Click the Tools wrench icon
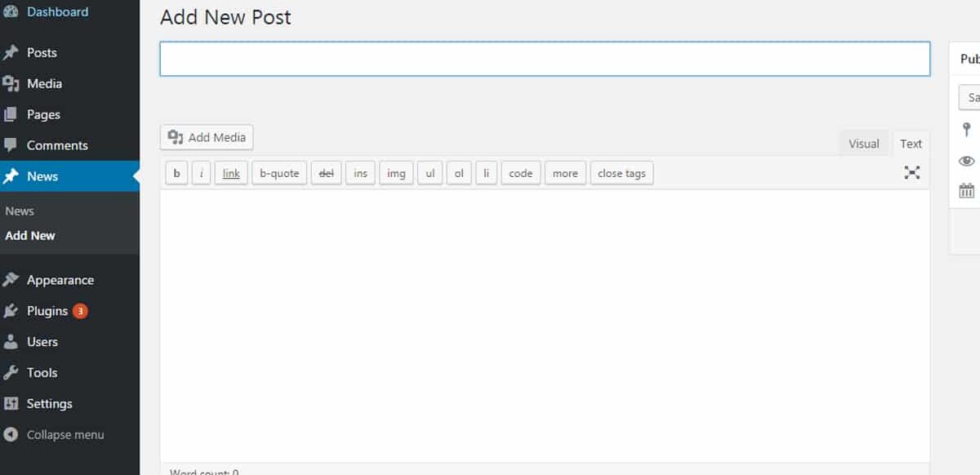The image size is (980, 475). tap(11, 373)
